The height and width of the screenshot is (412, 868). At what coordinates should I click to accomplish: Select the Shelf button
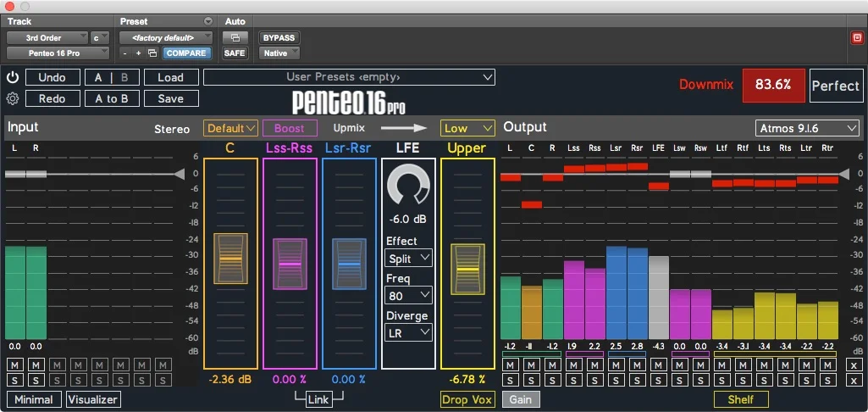point(741,399)
